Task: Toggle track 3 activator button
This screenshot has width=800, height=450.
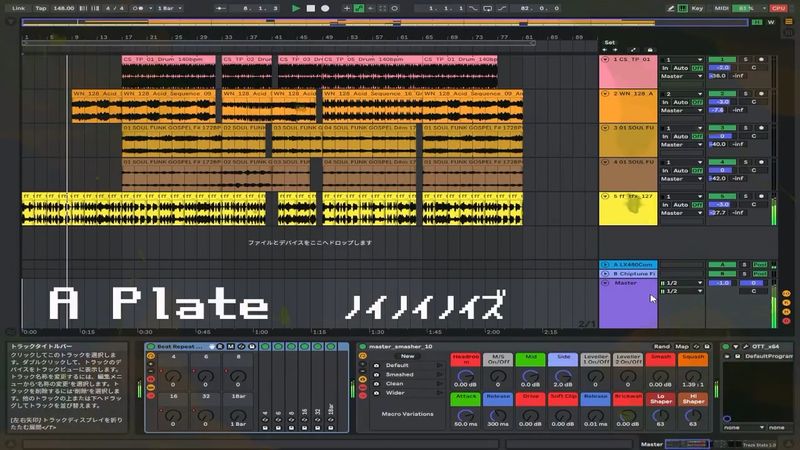Action: pyautogui.click(x=721, y=128)
